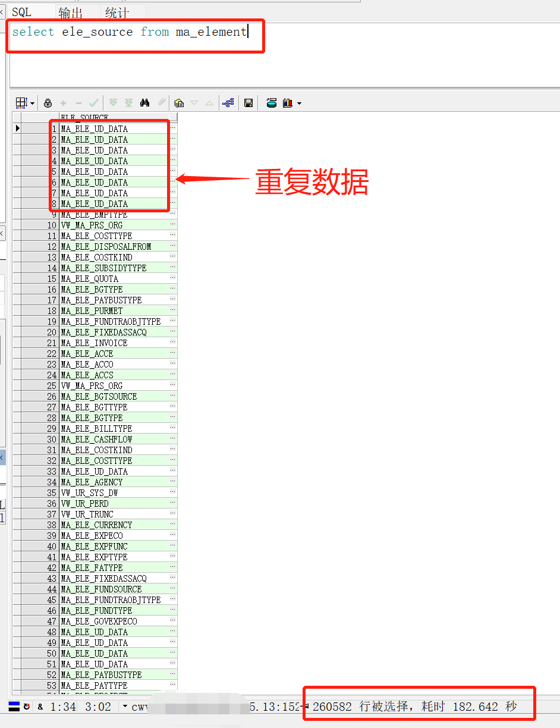This screenshot has height=728, width=560.
Task: Select cell VW_UR_PERD in row 36
Action: [x=114, y=503]
